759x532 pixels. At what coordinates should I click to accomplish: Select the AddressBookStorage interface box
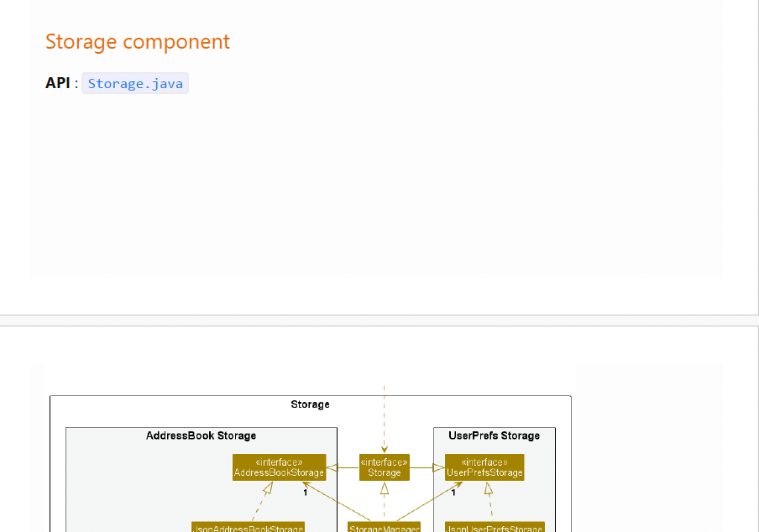coord(280,467)
